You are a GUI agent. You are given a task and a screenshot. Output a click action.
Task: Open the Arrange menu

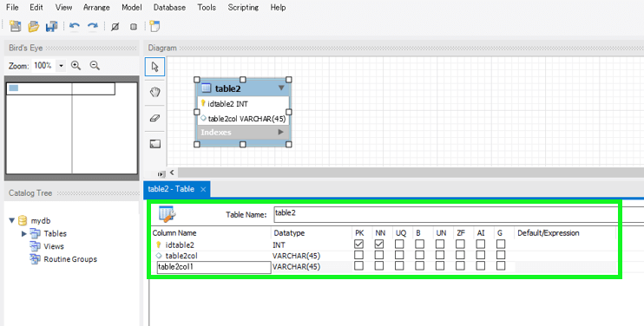tap(96, 8)
